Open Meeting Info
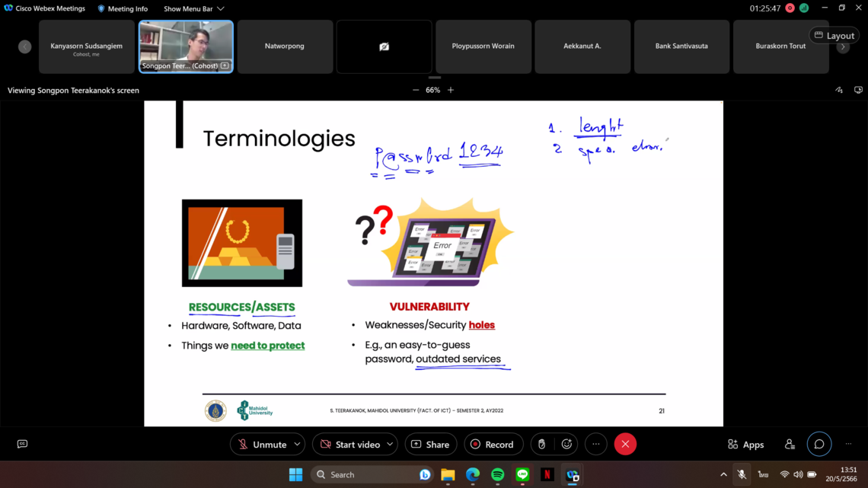The image size is (868, 488). point(123,9)
